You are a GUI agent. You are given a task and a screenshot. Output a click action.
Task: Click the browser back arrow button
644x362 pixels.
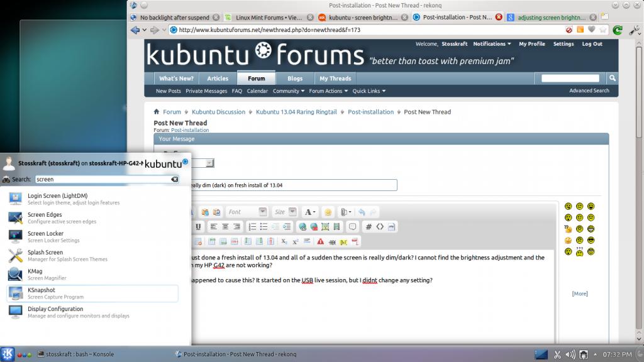[x=135, y=30]
